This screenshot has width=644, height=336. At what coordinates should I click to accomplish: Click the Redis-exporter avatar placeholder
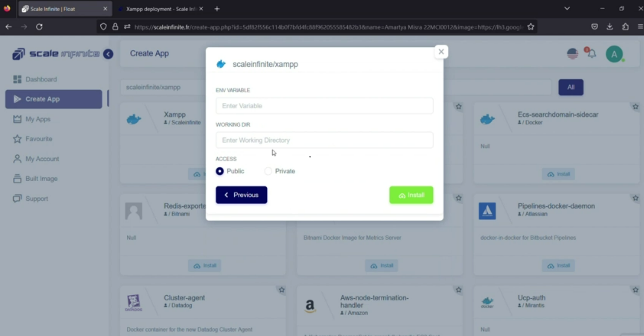coord(134,211)
